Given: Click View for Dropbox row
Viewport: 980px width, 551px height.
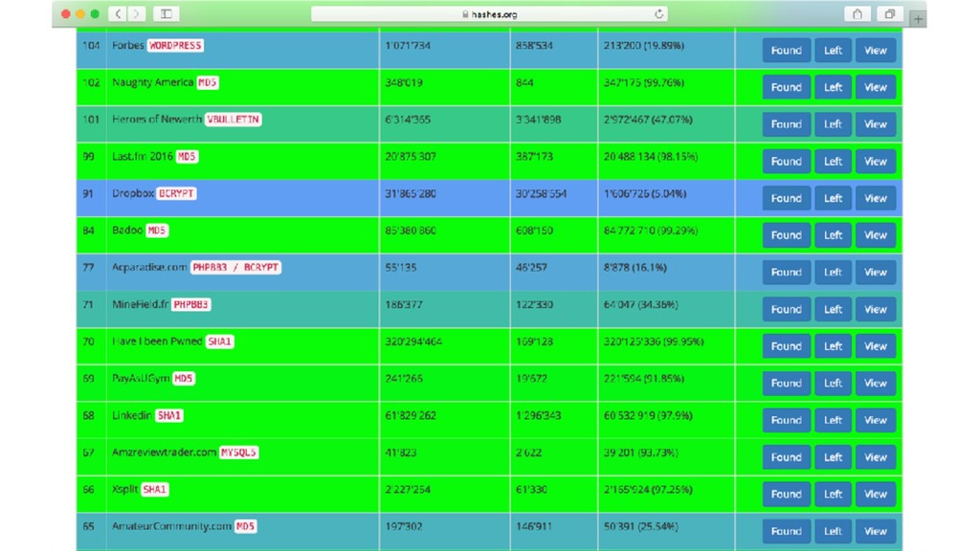Looking at the screenshot, I should point(875,198).
